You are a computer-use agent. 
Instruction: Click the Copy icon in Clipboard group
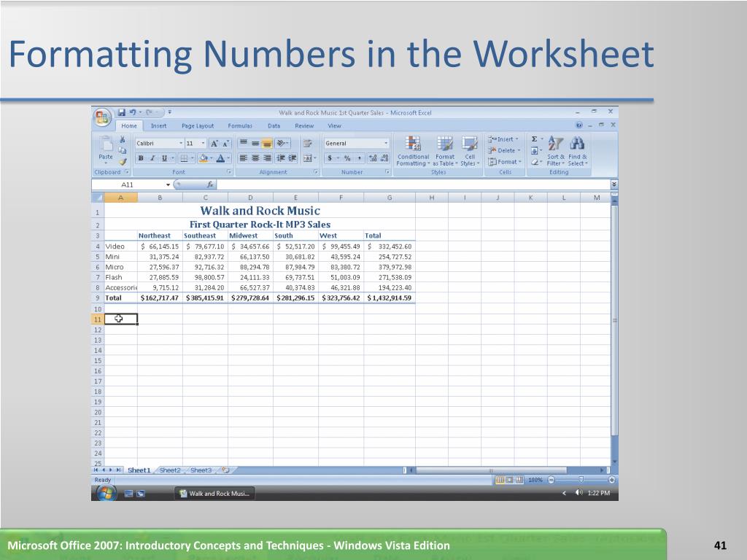pyautogui.click(x=123, y=150)
